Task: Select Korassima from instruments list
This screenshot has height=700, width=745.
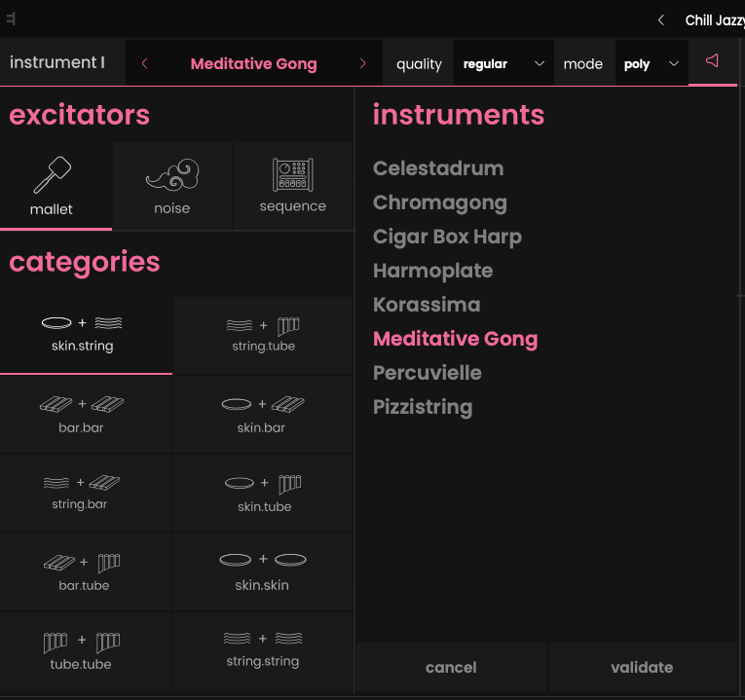Action: tap(427, 305)
